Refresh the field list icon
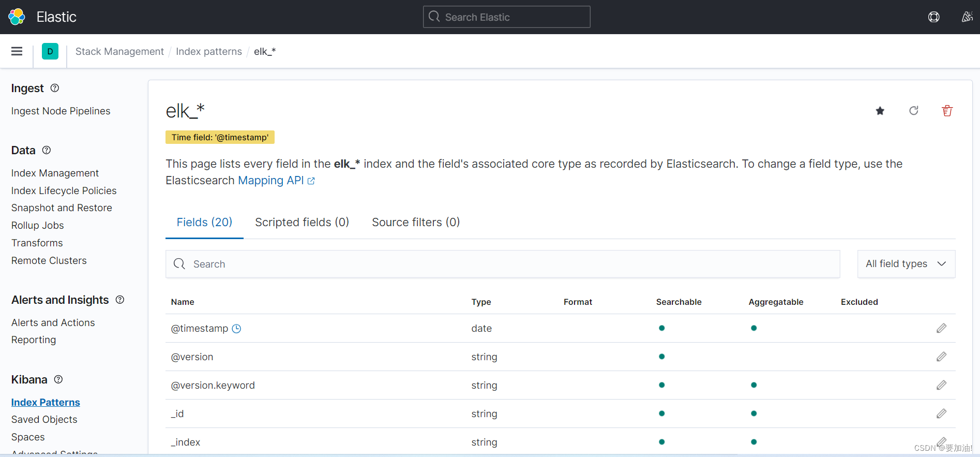The height and width of the screenshot is (457, 980). point(914,111)
